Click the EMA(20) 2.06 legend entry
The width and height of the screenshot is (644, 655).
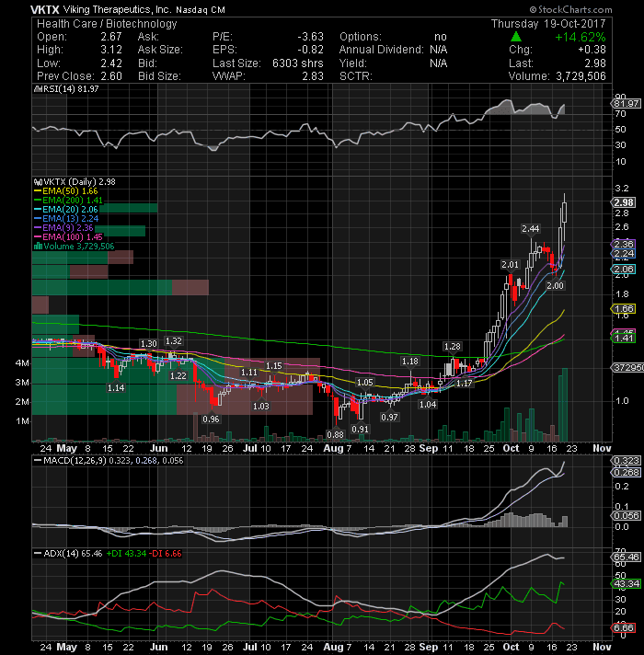click(65, 210)
